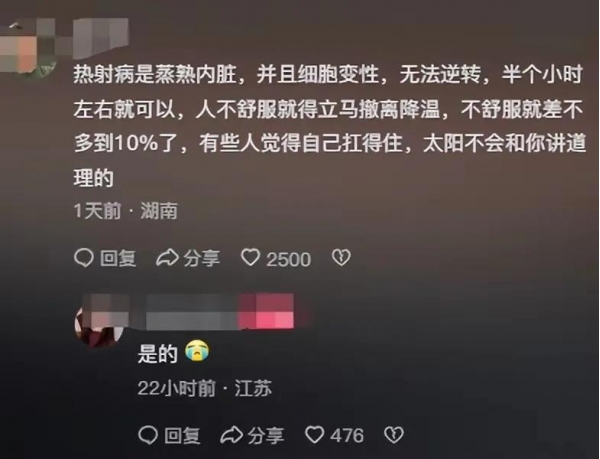
Task: Open the replying user's round avatar
Action: coord(99,323)
